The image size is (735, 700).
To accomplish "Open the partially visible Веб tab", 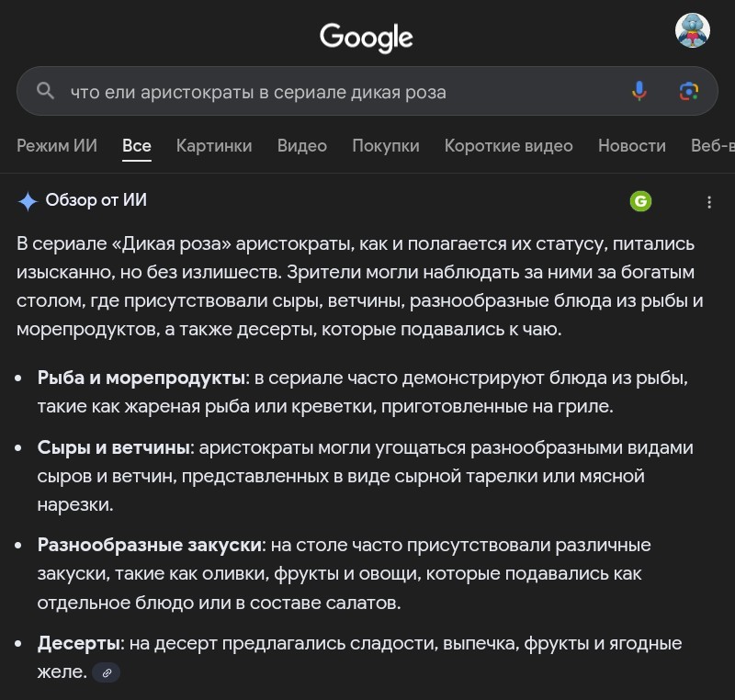I will click(x=713, y=146).
